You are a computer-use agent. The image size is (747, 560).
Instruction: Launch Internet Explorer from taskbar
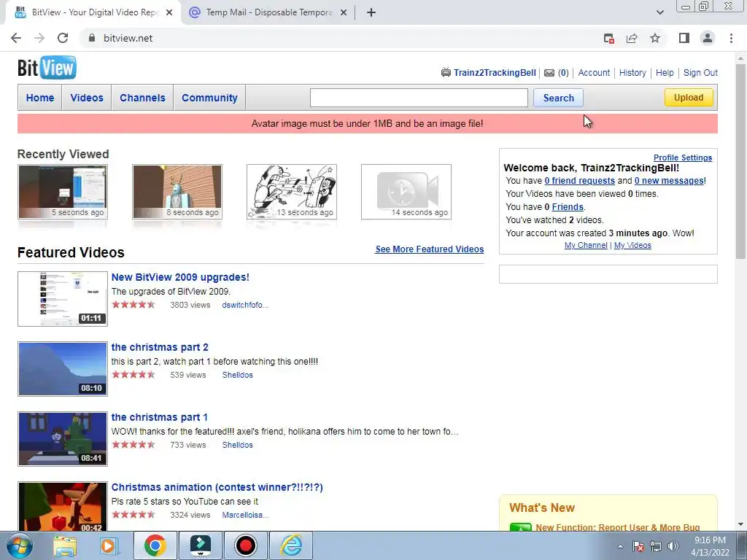pyautogui.click(x=291, y=545)
